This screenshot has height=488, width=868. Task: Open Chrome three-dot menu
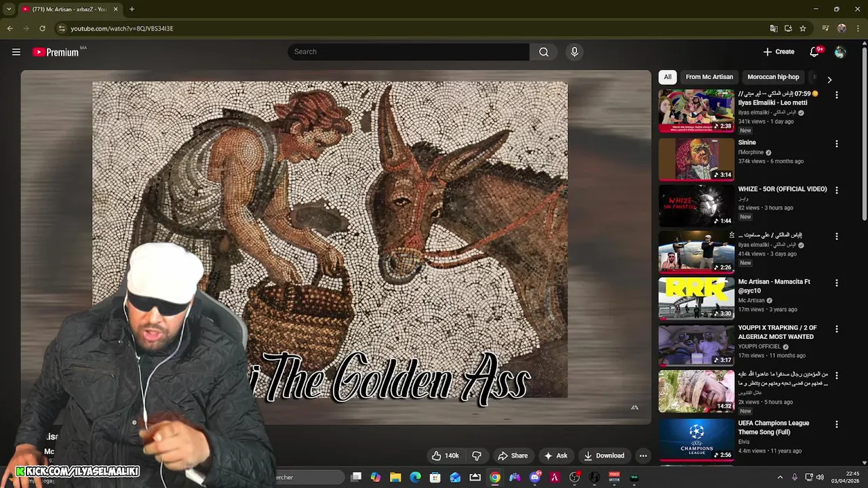click(856, 28)
